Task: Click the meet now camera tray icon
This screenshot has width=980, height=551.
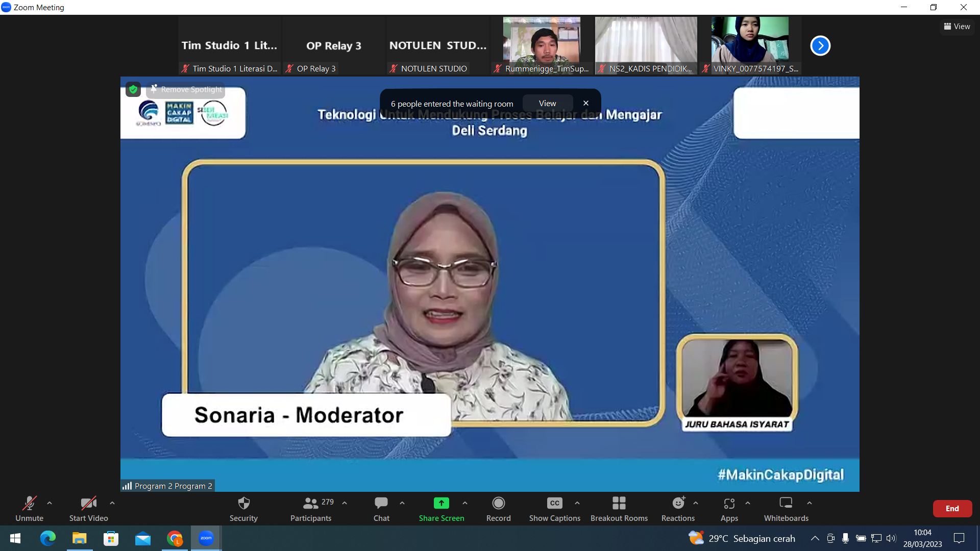Action: pyautogui.click(x=830, y=538)
